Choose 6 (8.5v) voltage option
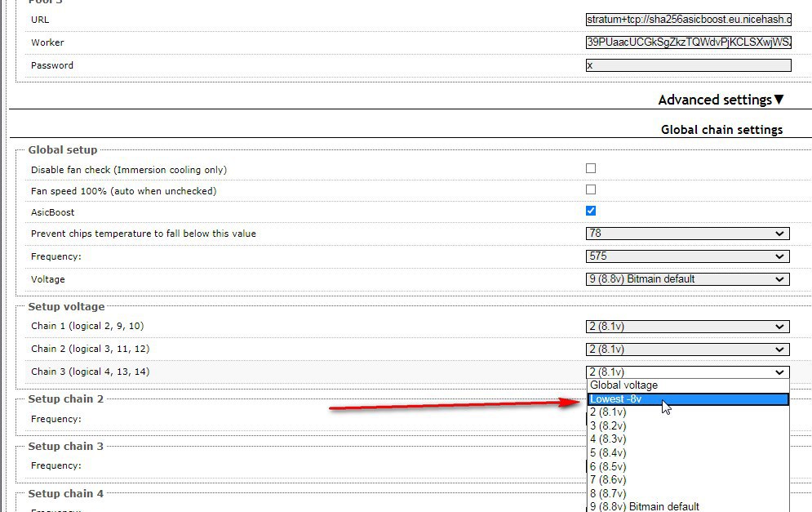Viewport: 812px width, 512px height. pyautogui.click(x=688, y=466)
